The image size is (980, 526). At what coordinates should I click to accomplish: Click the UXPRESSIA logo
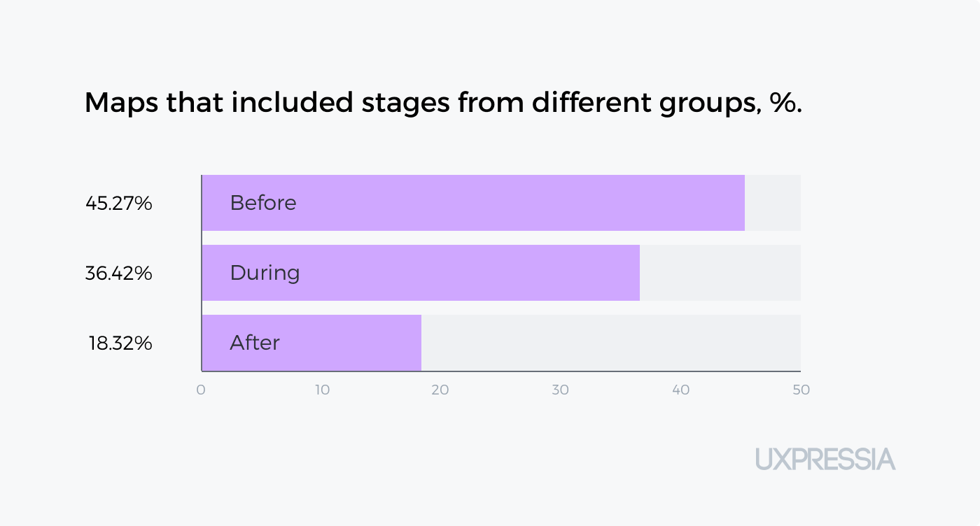825,460
